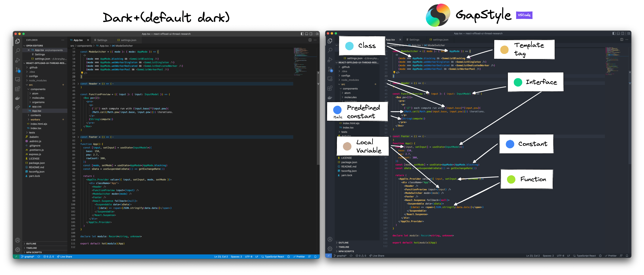The image size is (644, 275).
Task: Open Docker view in Dark+ window activity bar
Action: pos(18,98)
